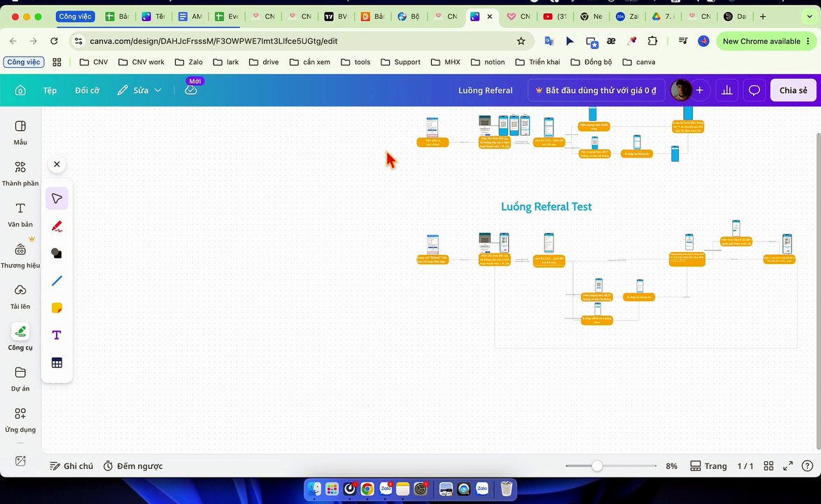Open Đếm ngược timer

pos(133,465)
